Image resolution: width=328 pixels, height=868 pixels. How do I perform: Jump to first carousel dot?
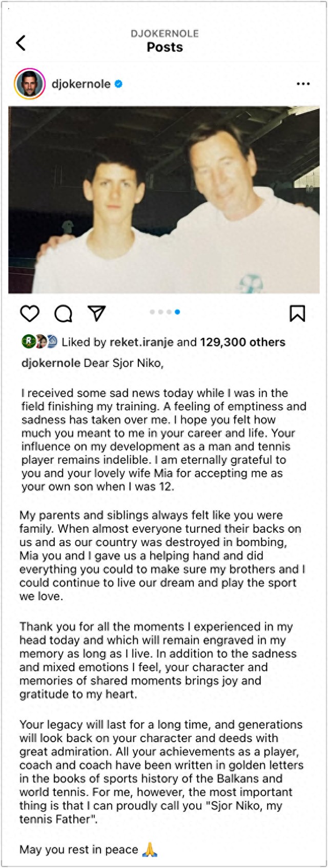click(x=152, y=312)
